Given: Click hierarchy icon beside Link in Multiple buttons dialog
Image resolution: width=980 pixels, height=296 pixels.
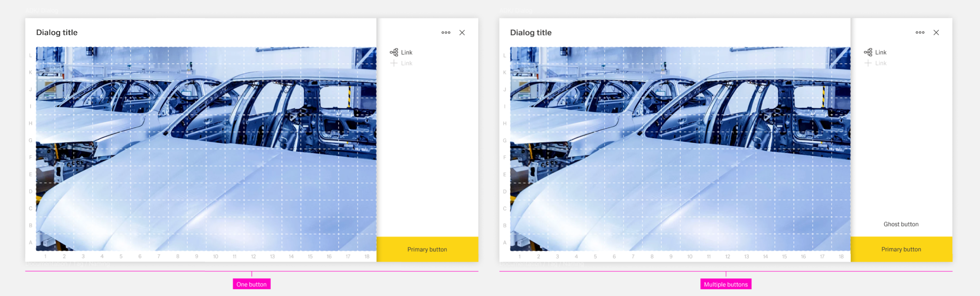Looking at the screenshot, I should [x=868, y=52].
